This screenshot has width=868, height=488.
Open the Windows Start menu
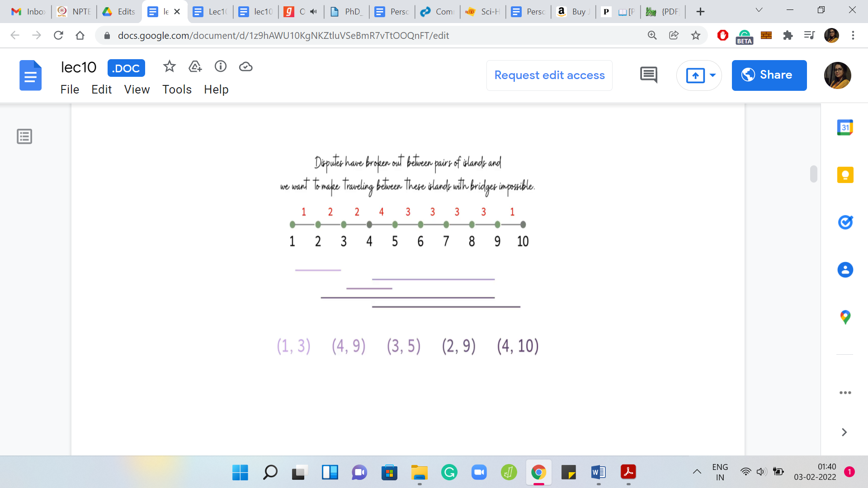pyautogui.click(x=240, y=473)
